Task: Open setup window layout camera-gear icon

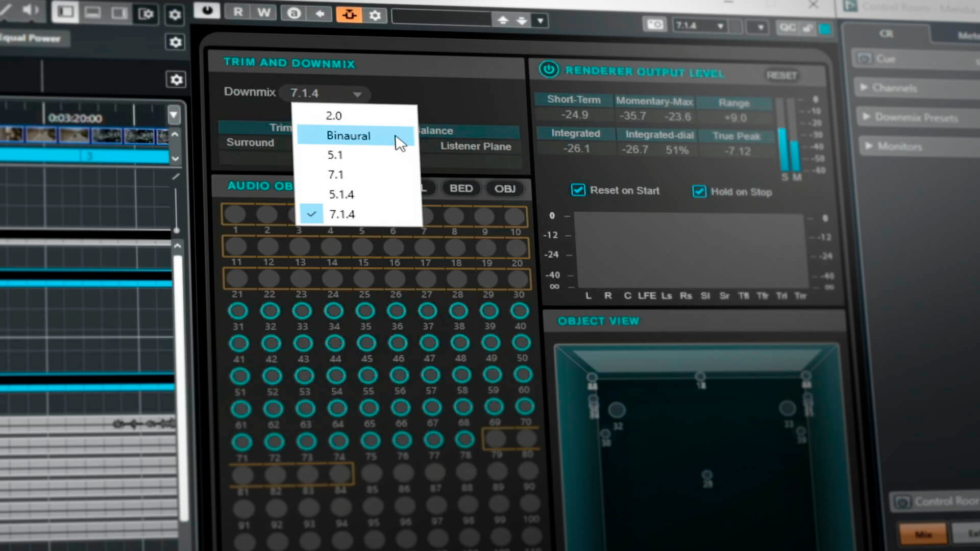Action: [146, 13]
